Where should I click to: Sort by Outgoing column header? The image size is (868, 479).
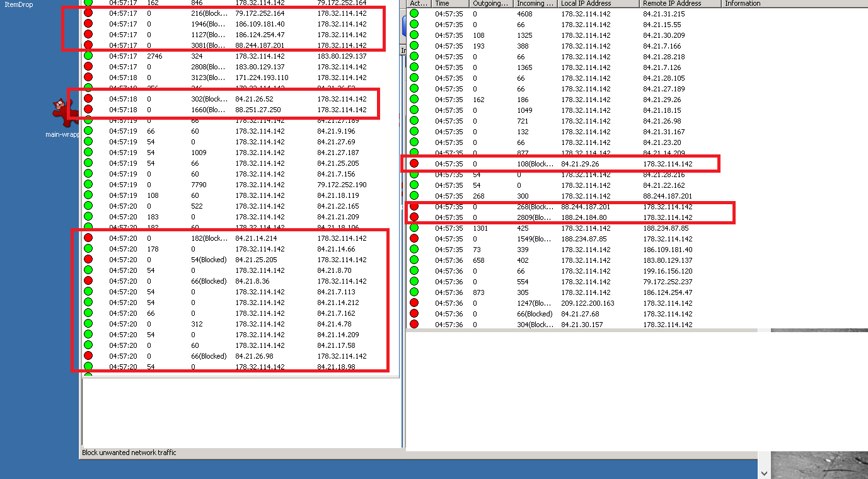tap(491, 3)
